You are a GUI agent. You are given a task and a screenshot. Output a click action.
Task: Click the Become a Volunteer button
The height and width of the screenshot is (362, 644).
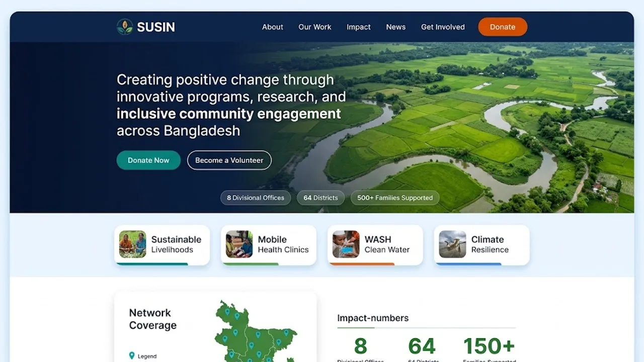coord(229,160)
